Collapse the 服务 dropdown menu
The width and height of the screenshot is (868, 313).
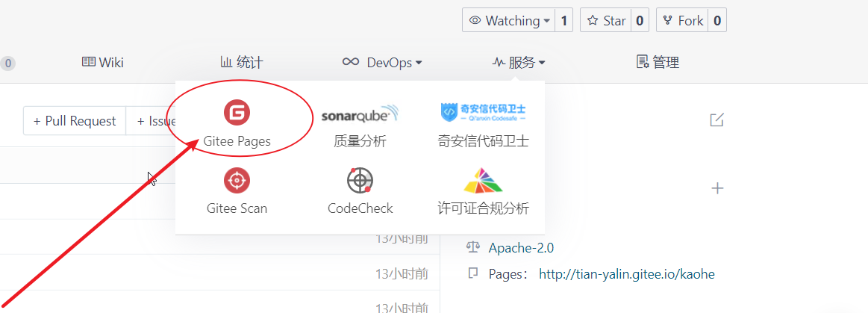[x=519, y=62]
